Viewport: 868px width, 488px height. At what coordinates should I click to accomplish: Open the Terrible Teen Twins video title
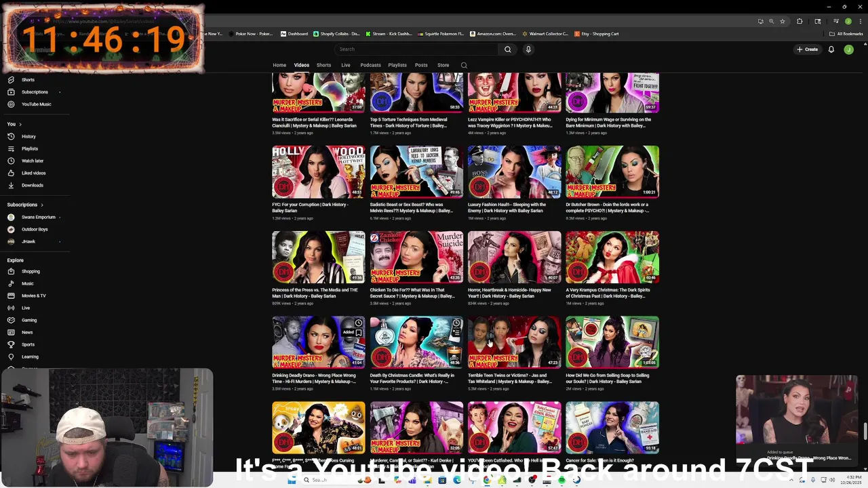(x=510, y=378)
